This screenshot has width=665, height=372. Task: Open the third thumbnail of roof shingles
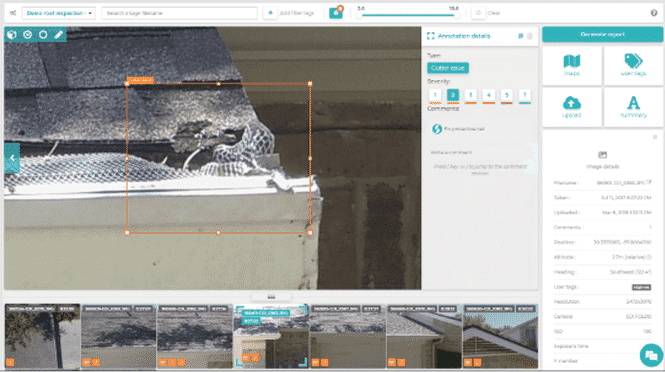click(x=195, y=336)
